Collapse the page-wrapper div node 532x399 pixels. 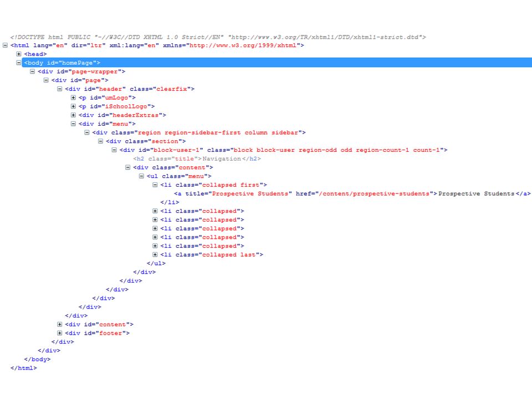click(x=32, y=71)
